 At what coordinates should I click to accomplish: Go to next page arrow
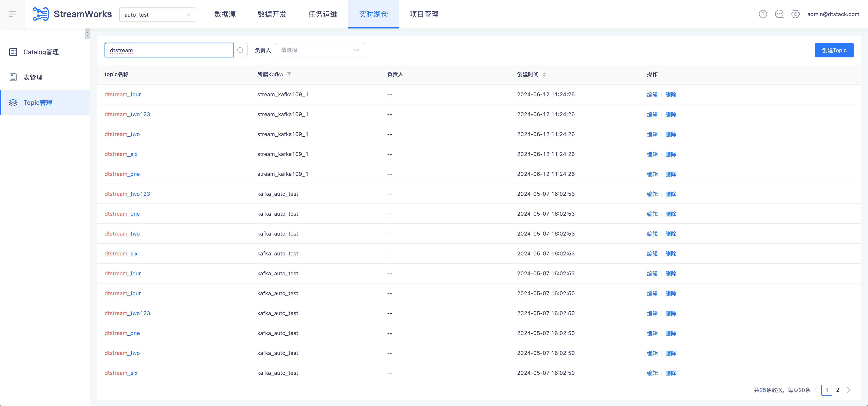coord(849,390)
